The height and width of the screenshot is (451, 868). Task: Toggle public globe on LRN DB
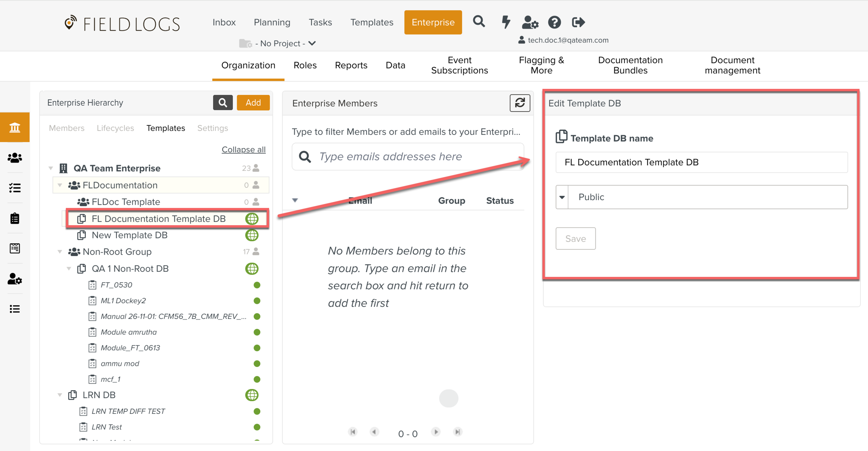pyautogui.click(x=252, y=395)
